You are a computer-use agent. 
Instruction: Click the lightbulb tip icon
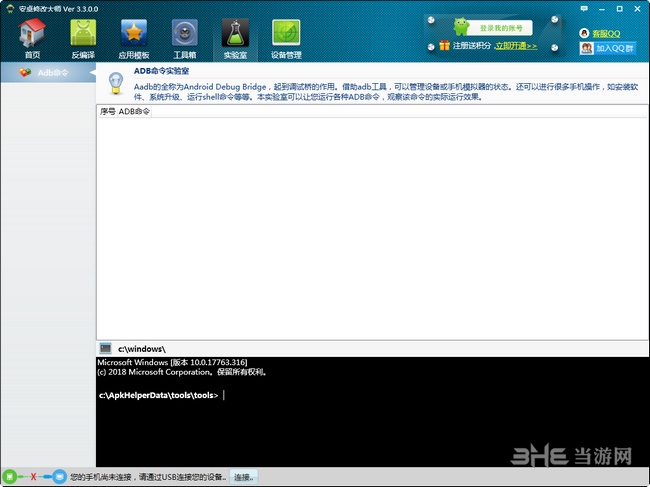(x=116, y=82)
